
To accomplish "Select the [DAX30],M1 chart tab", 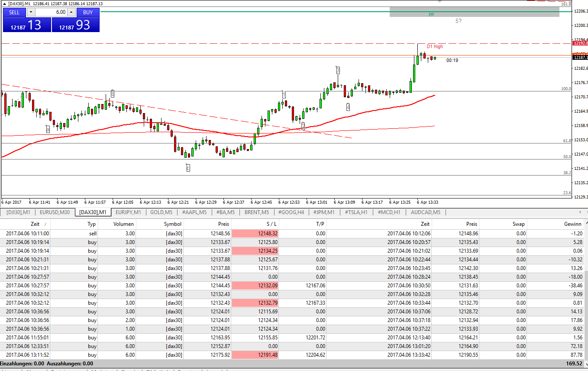I will (93, 212).
